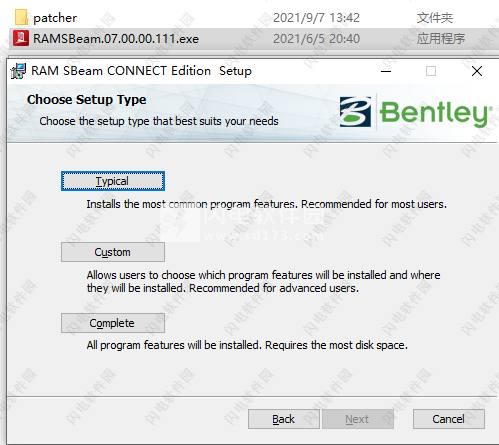
Task: Click the Bentley wordmark text
Action: [x=436, y=113]
